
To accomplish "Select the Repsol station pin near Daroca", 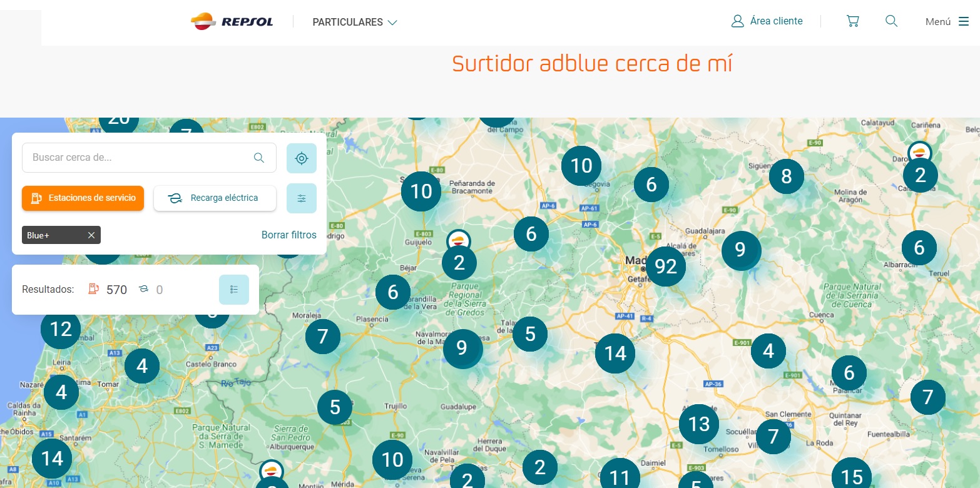I will (x=919, y=152).
